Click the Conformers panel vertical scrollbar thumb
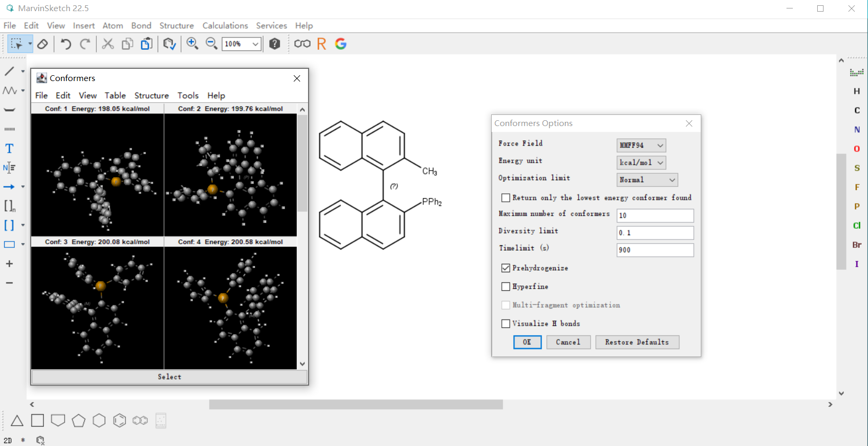868x446 pixels. [302, 163]
